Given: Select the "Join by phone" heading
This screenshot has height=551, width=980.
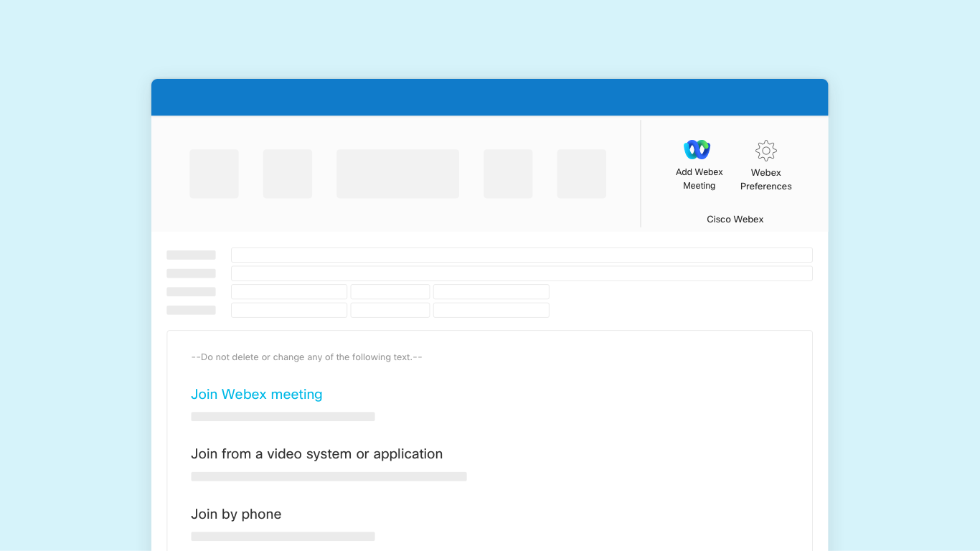Looking at the screenshot, I should pyautogui.click(x=236, y=514).
